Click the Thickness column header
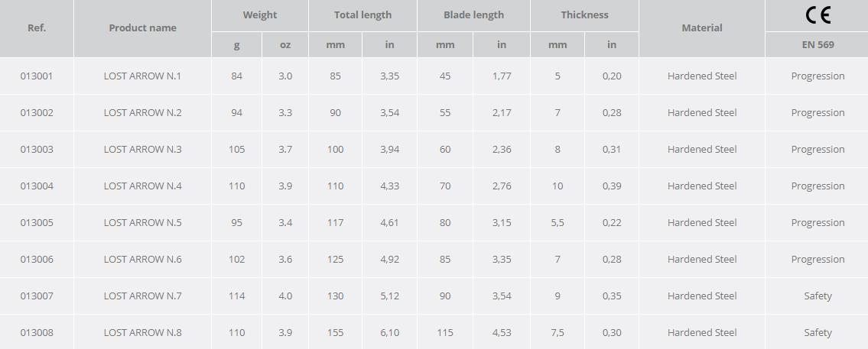The image size is (868, 349). pyautogui.click(x=584, y=15)
